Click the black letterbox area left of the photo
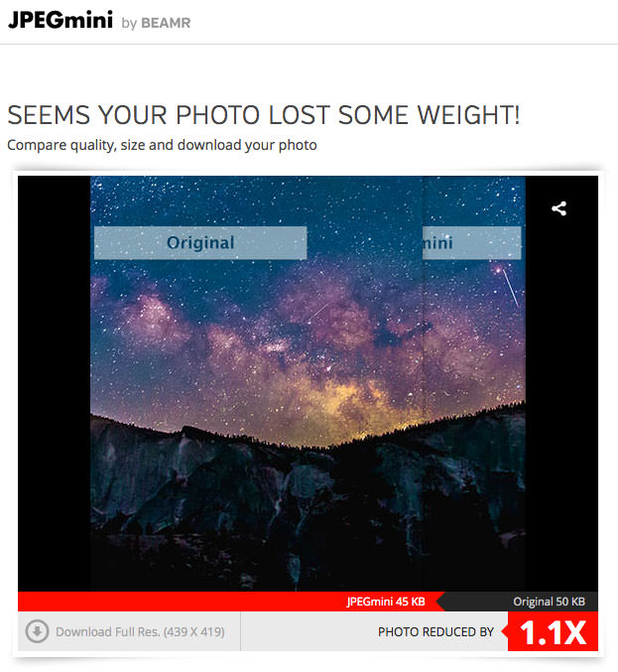Screen dimensions: 618x672 point(54,383)
